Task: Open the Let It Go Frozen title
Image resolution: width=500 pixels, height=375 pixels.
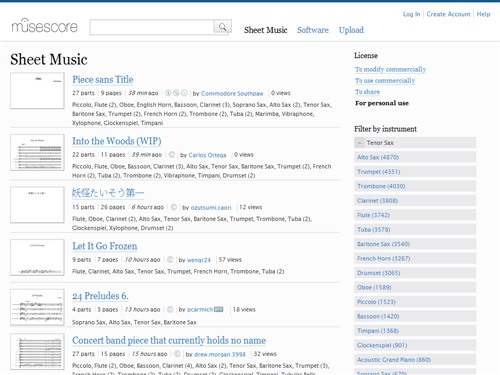Action: coord(105,246)
